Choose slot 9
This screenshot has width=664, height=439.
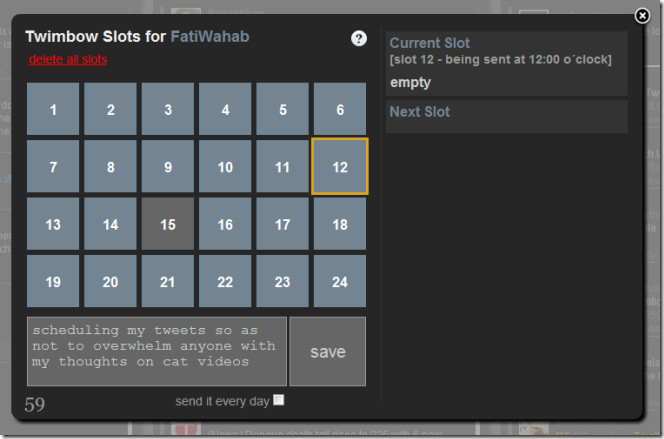(x=168, y=167)
